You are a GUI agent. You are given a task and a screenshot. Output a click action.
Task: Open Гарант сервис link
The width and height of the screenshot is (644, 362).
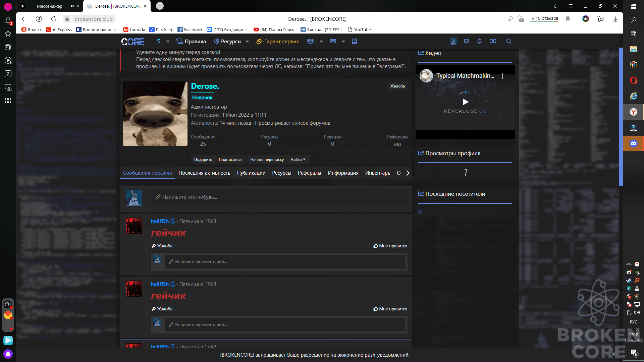click(x=278, y=42)
